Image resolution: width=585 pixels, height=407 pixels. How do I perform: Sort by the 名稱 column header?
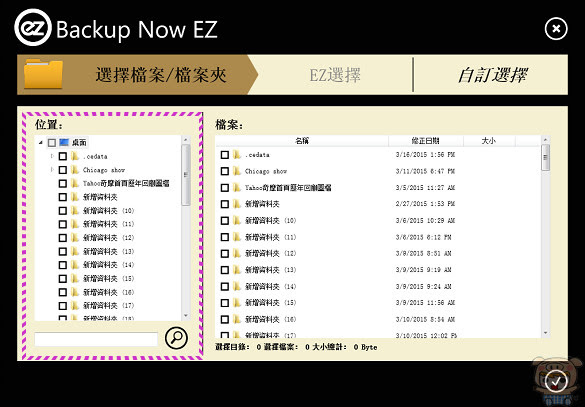click(302, 141)
